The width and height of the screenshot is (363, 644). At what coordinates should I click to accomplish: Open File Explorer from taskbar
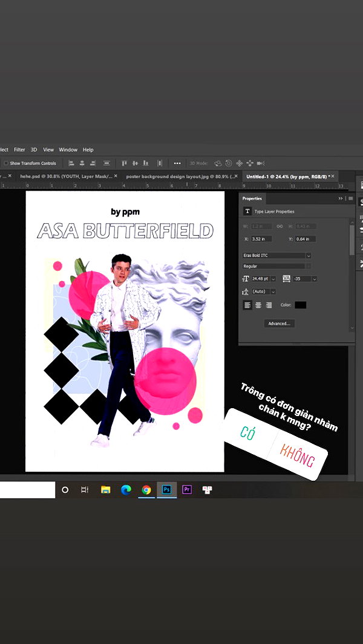coord(106,490)
